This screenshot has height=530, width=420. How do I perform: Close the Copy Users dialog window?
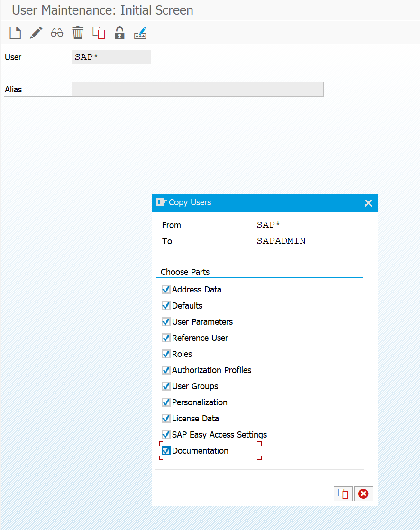pyautogui.click(x=368, y=203)
